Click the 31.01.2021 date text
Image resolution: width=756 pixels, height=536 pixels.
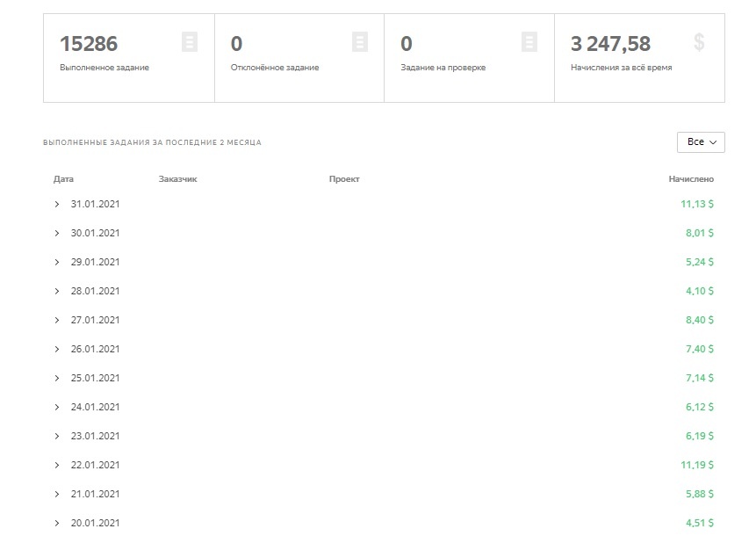pyautogui.click(x=95, y=204)
